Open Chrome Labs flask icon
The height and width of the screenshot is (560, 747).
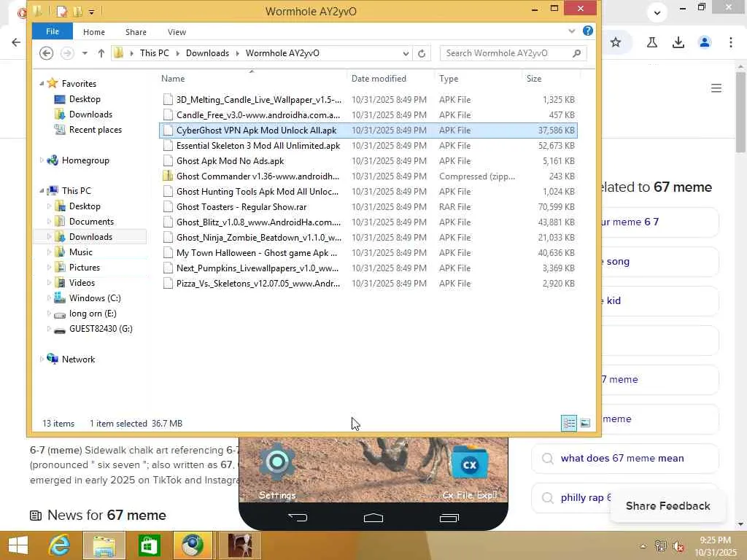coord(652,42)
